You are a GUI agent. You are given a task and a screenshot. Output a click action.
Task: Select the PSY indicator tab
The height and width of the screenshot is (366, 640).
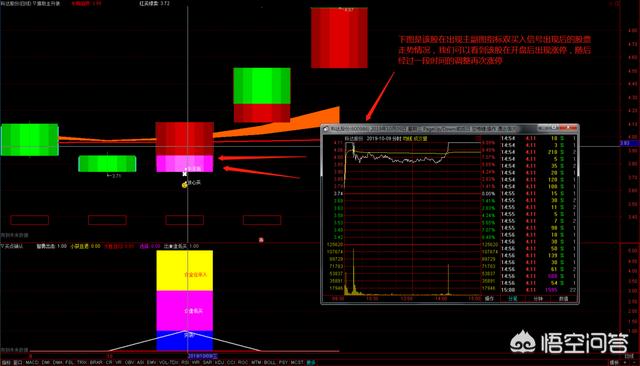point(283,362)
